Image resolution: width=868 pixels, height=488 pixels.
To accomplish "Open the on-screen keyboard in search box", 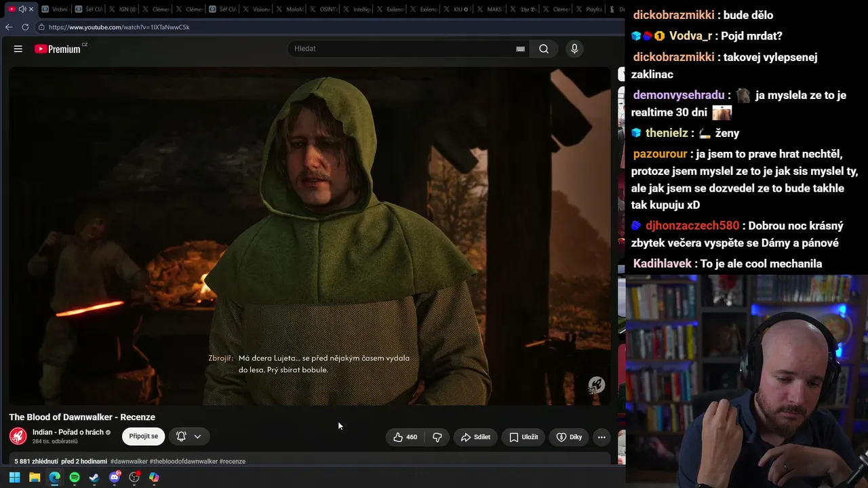I will click(520, 49).
